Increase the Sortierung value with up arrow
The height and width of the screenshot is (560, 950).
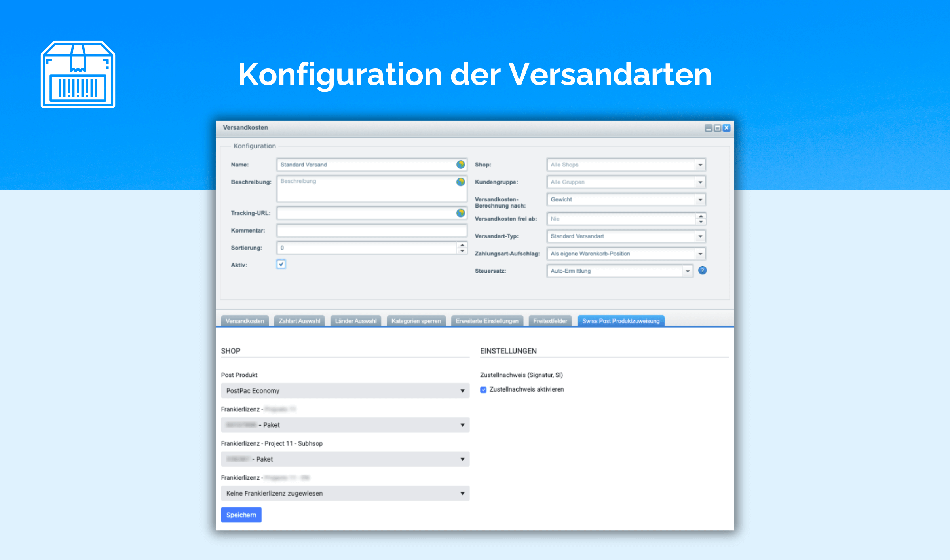462,245
